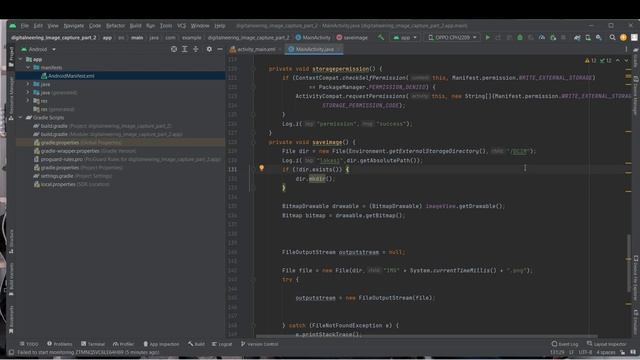Open the Device File Explorer side tab
The image size is (640, 360).
click(x=636, y=278)
